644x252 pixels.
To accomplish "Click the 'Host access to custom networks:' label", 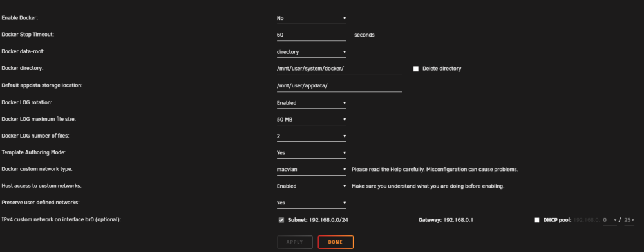I will tap(41, 186).
